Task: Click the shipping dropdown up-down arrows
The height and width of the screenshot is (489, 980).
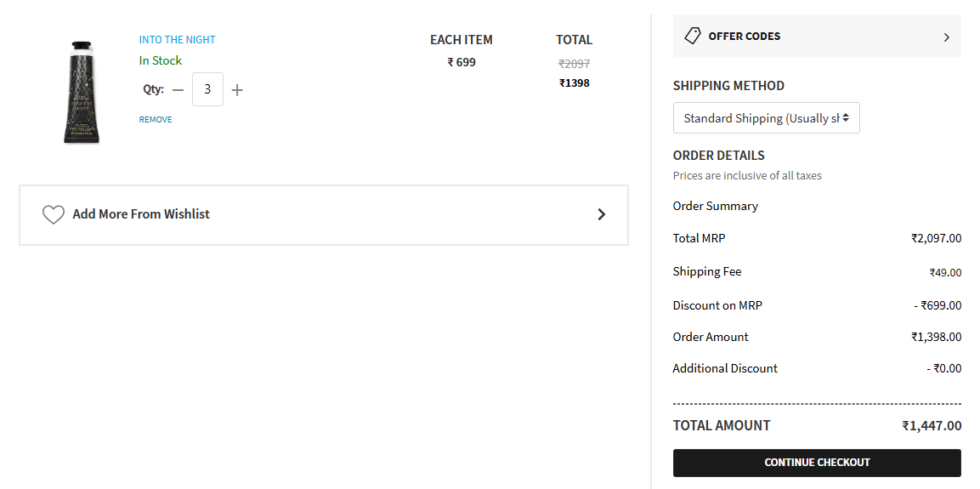Action: (x=846, y=117)
